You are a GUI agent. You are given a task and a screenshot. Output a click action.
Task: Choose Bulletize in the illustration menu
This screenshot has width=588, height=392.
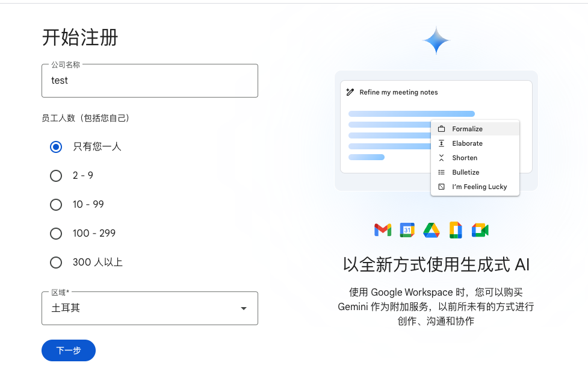click(x=475, y=172)
